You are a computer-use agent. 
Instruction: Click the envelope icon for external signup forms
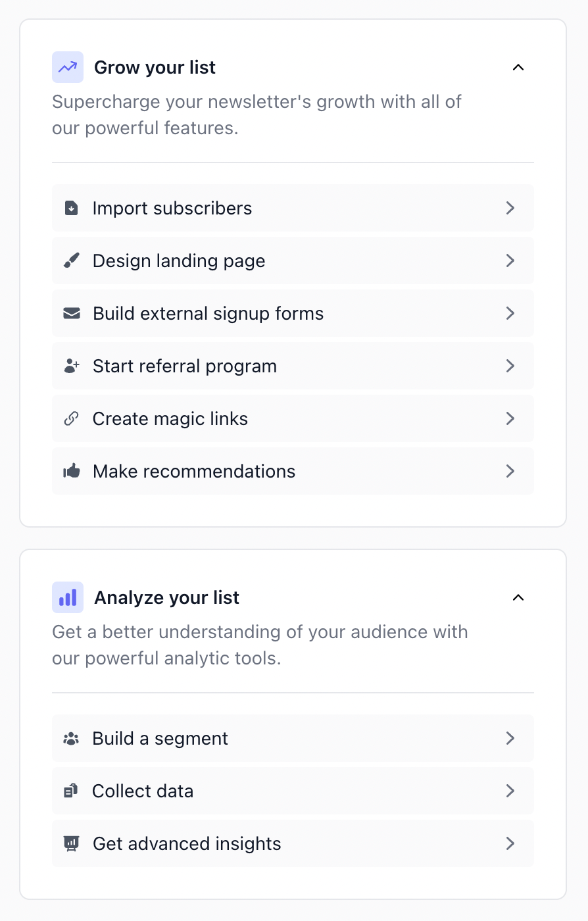[72, 313]
